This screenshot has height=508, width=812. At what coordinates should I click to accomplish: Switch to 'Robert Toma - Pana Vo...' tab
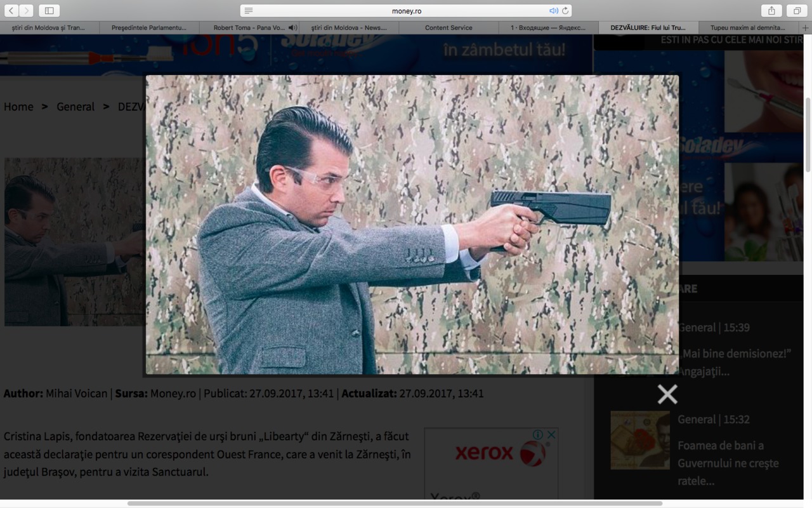[249, 28]
